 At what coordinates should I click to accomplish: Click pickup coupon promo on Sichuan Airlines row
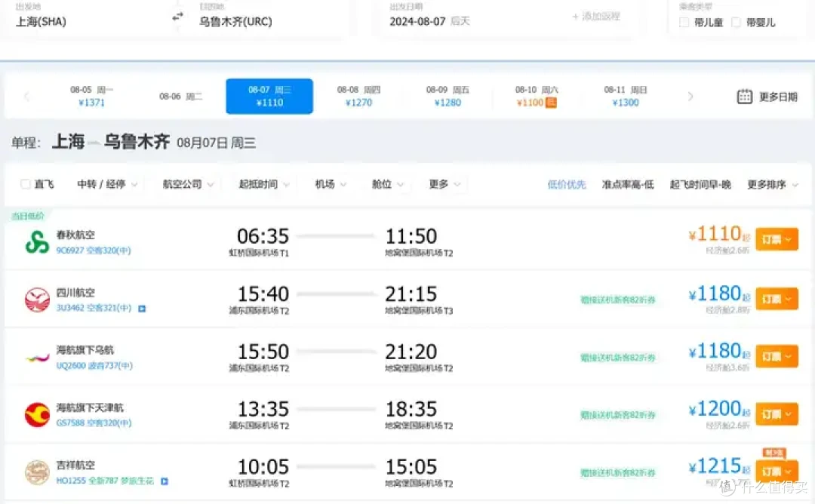[x=617, y=300]
